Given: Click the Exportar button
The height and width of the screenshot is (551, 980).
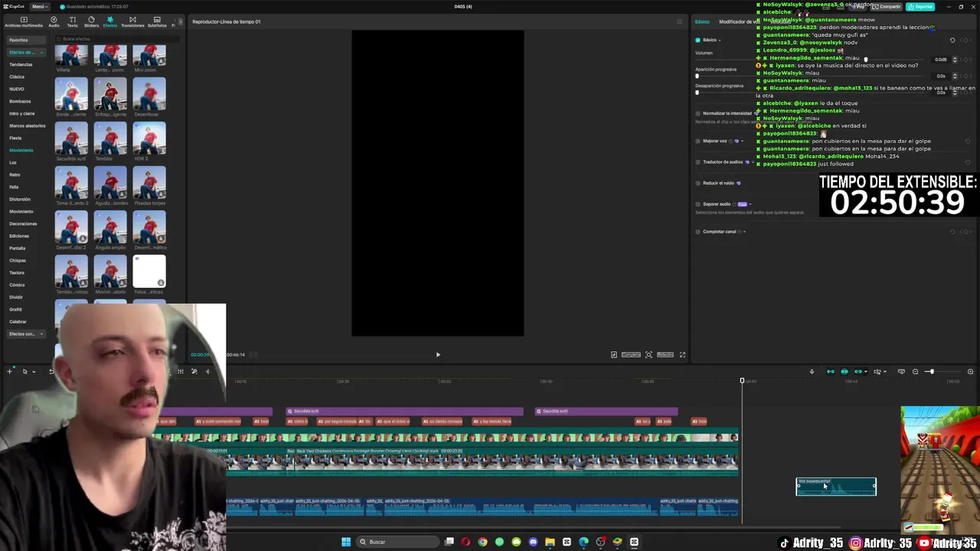Looking at the screenshot, I should tap(920, 6).
